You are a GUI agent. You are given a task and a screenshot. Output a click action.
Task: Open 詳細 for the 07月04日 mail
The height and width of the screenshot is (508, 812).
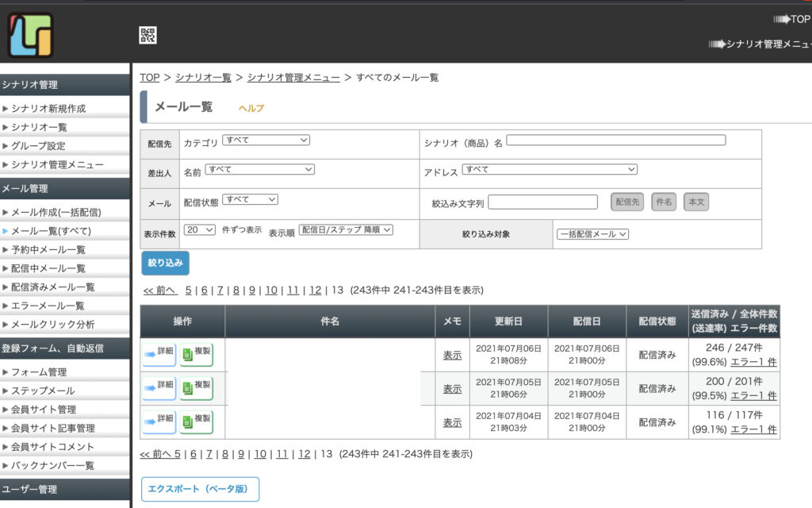click(x=159, y=421)
